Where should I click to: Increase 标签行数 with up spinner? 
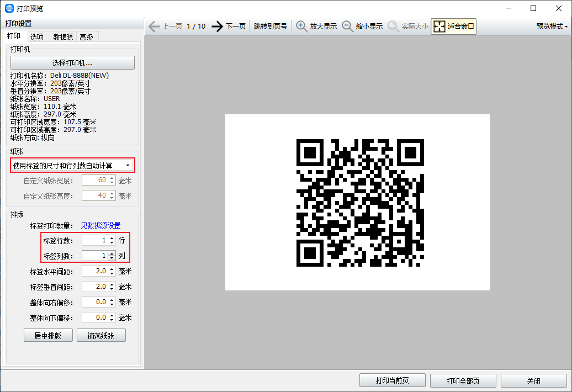pos(112,238)
